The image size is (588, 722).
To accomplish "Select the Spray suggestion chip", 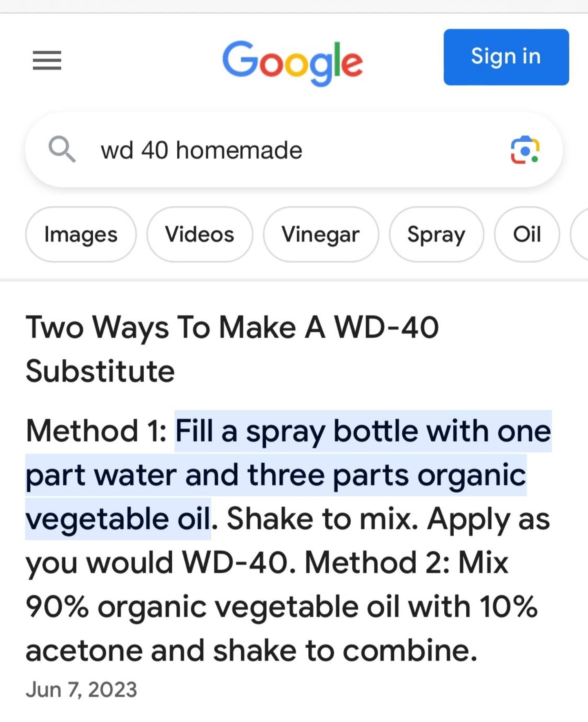I will tap(436, 234).
